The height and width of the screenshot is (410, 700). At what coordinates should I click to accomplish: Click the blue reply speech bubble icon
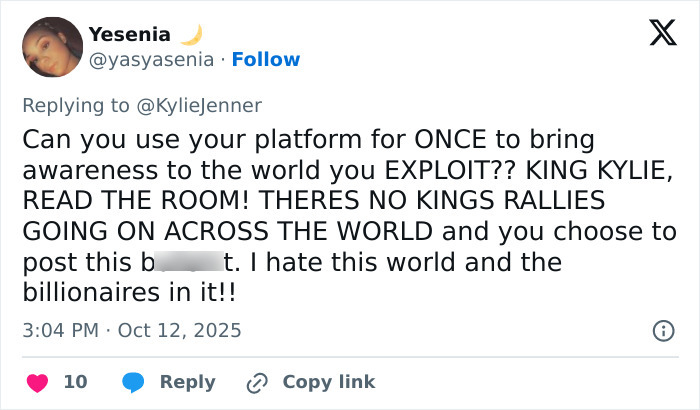(133, 382)
